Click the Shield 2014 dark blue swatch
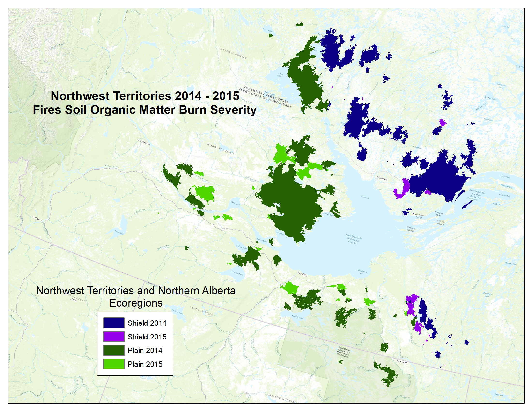This screenshot has width=532, height=411. (114, 323)
